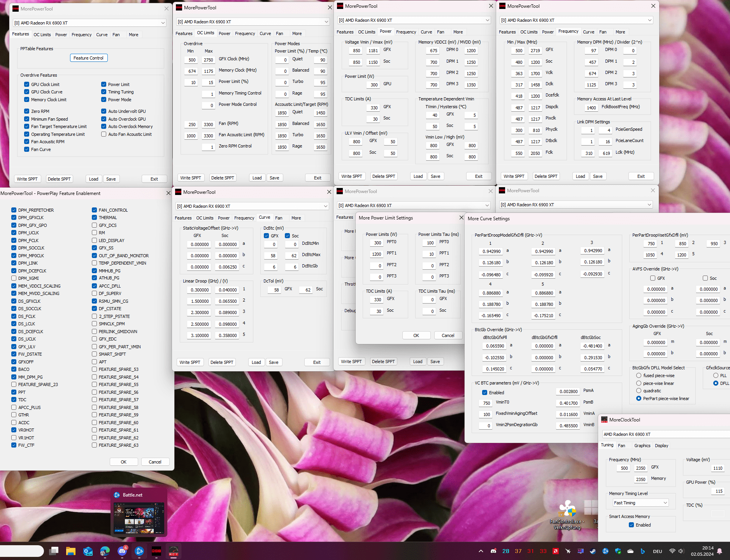This screenshot has width=730, height=560.
Task: Open Task View in the taskbar
Action: (x=54, y=551)
